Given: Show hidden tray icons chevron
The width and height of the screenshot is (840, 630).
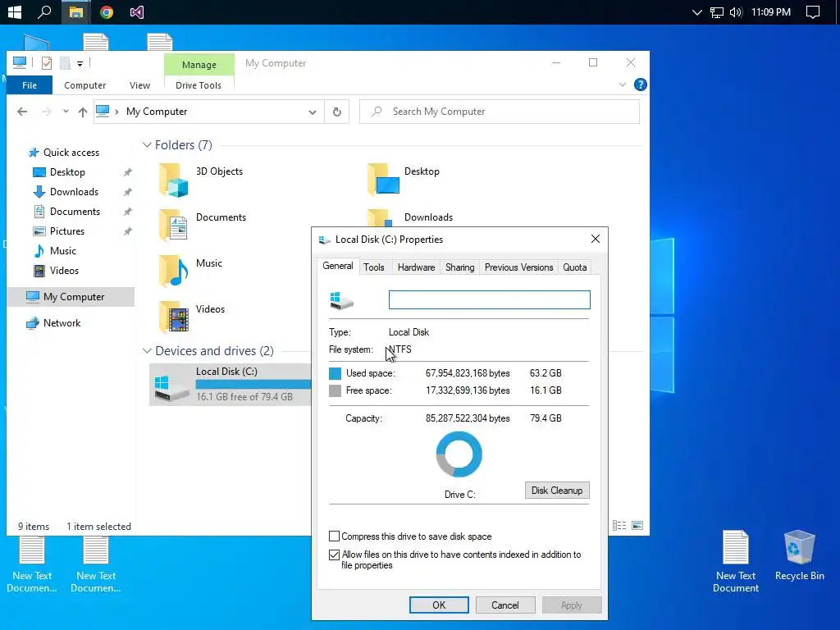Looking at the screenshot, I should [696, 11].
